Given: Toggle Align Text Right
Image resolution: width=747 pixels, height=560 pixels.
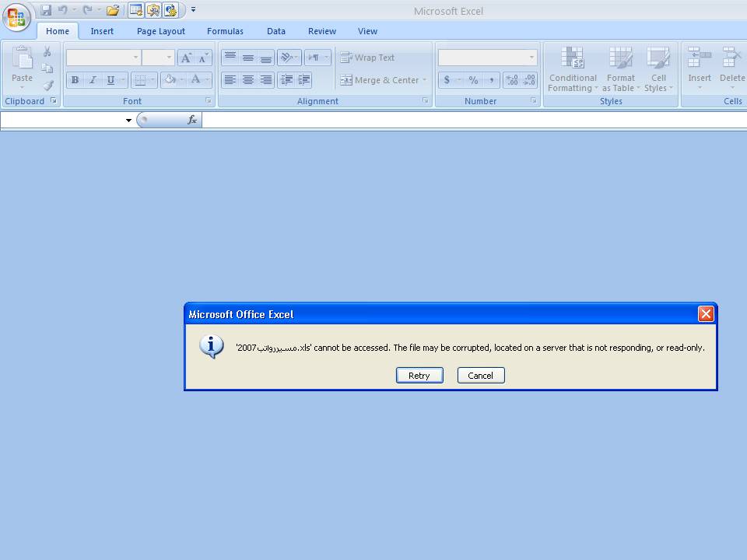Looking at the screenshot, I should pyautogui.click(x=266, y=80).
